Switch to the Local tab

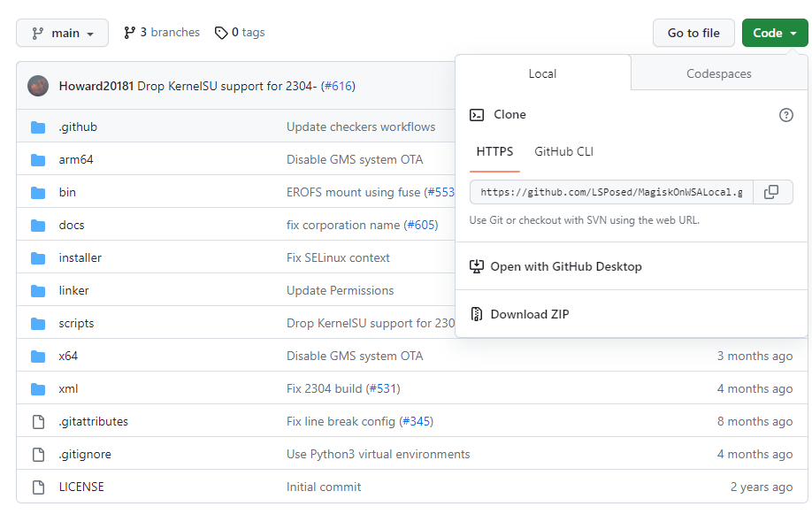point(543,73)
